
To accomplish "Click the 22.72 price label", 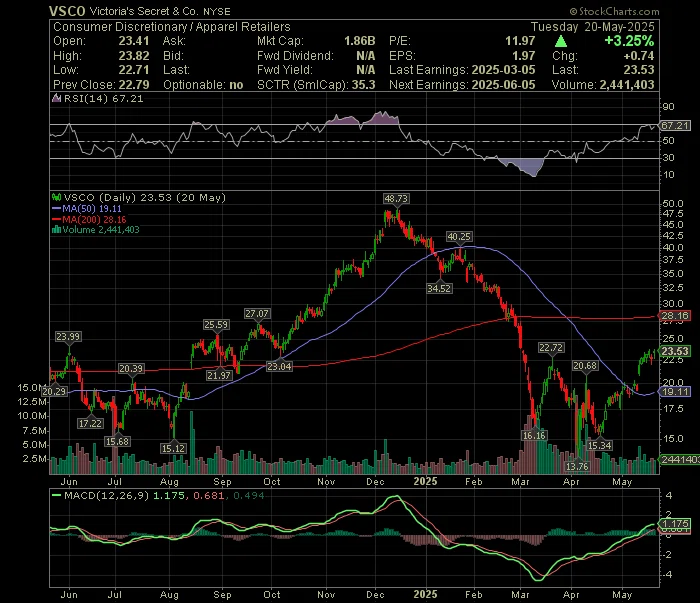I will click(551, 347).
